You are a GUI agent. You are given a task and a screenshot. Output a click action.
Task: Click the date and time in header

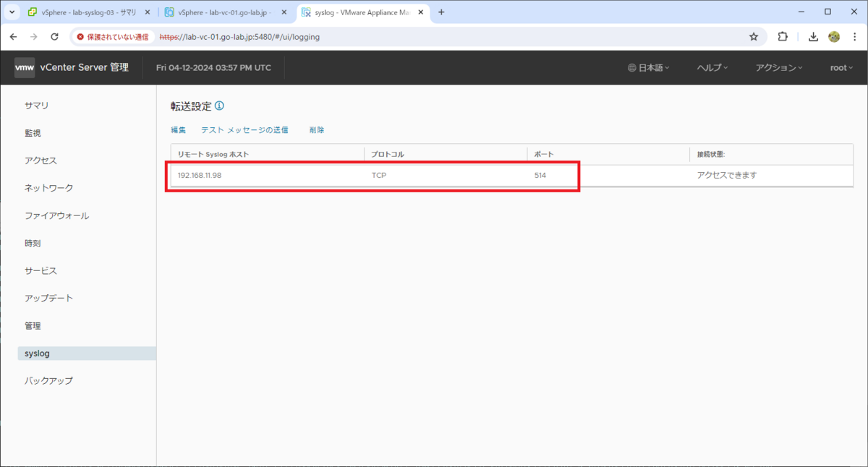(213, 67)
